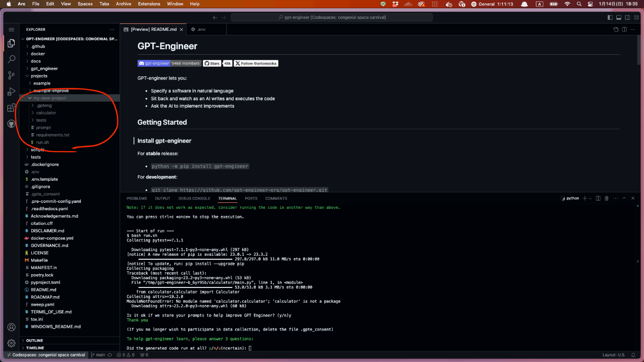Click the main branch in status bar
Viewport: 644px width, 362px height.
pyautogui.click(x=98, y=355)
